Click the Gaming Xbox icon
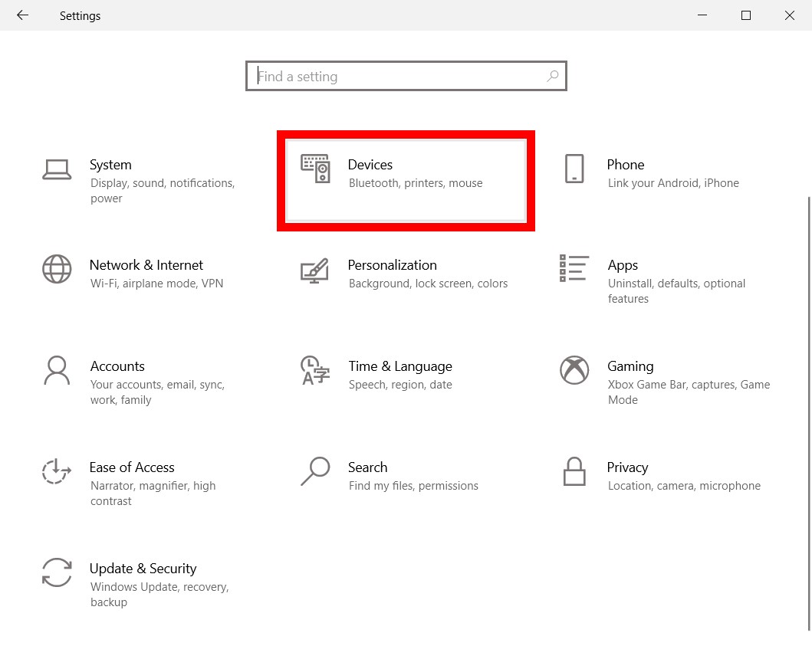The height and width of the screenshot is (646, 812). tap(574, 370)
